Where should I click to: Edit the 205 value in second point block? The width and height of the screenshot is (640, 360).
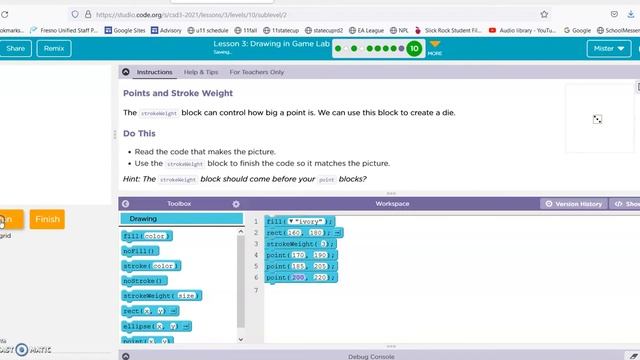point(320,266)
